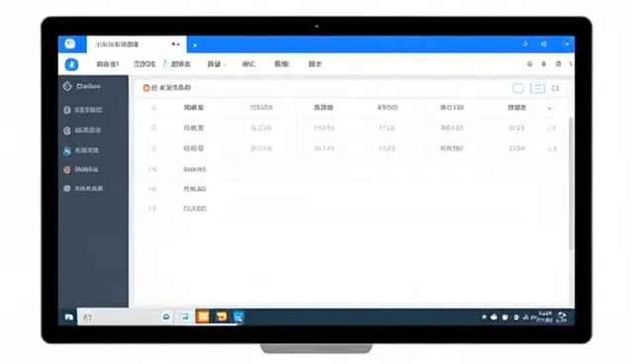Open the second item in the top navigation menu

pos(144,64)
